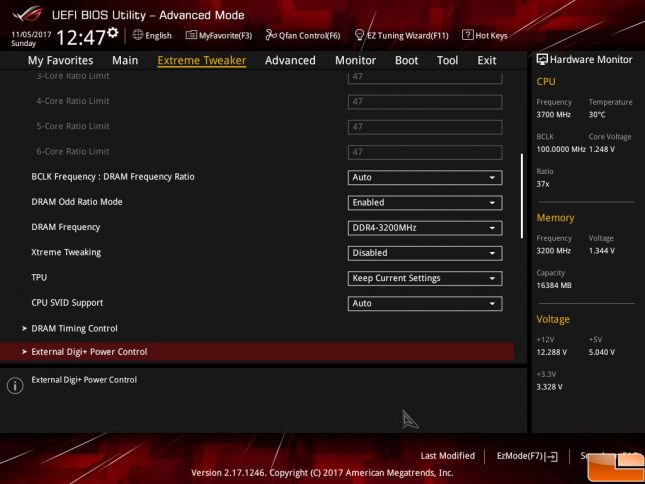Image resolution: width=645 pixels, height=484 pixels.
Task: Click +5V reading 5.040 V
Action: click(x=601, y=352)
